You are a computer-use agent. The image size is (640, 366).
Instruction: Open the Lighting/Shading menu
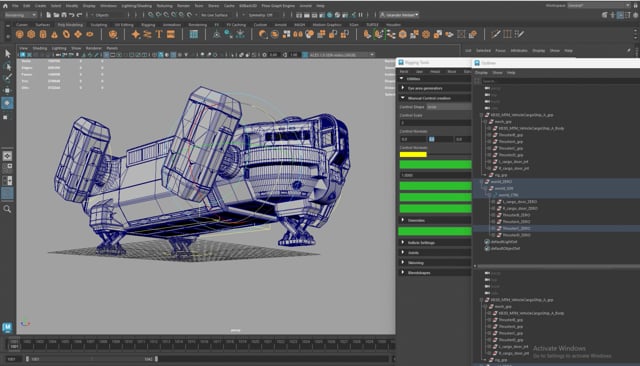click(136, 6)
